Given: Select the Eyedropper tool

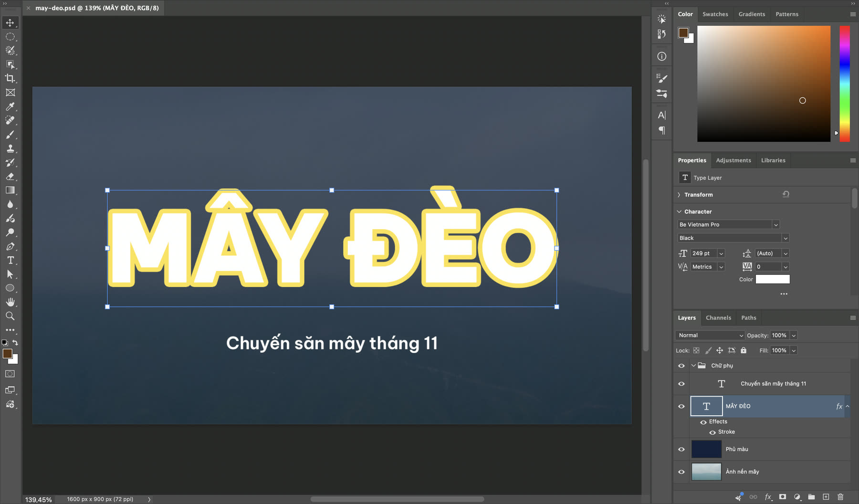Looking at the screenshot, I should tap(10, 106).
